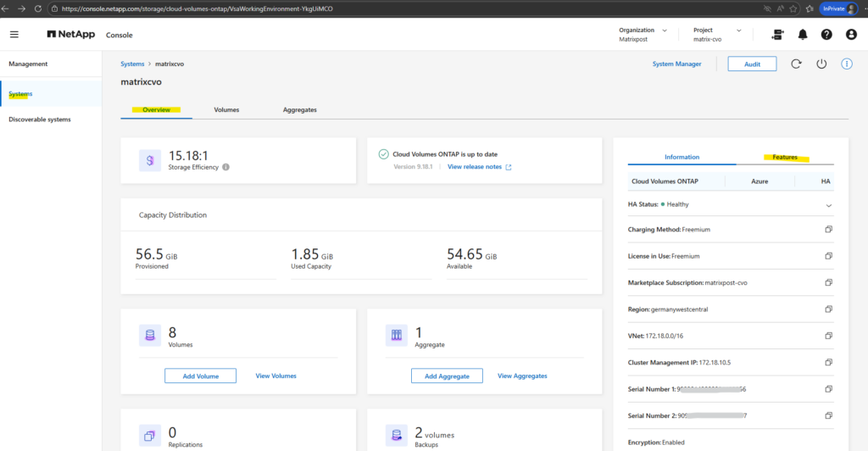
Task: Click the Storage Efficiency info icon
Action: [225, 167]
